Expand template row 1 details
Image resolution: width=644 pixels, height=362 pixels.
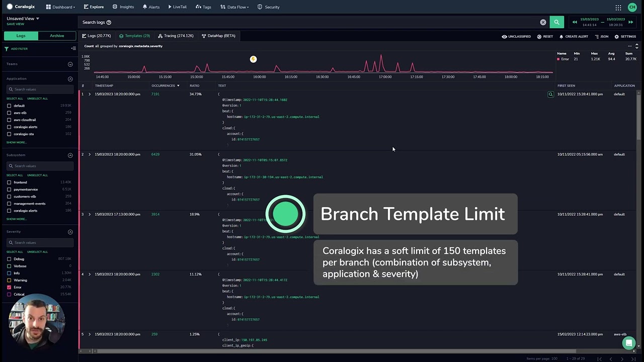point(90,94)
